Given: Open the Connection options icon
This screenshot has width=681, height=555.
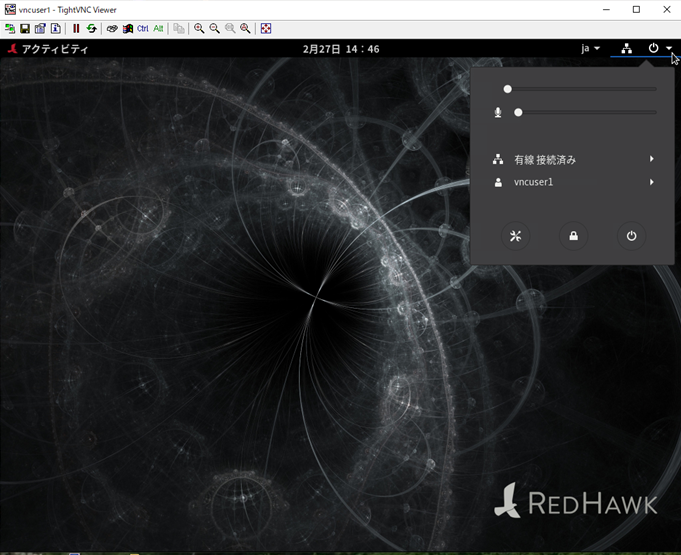Looking at the screenshot, I should [x=40, y=29].
